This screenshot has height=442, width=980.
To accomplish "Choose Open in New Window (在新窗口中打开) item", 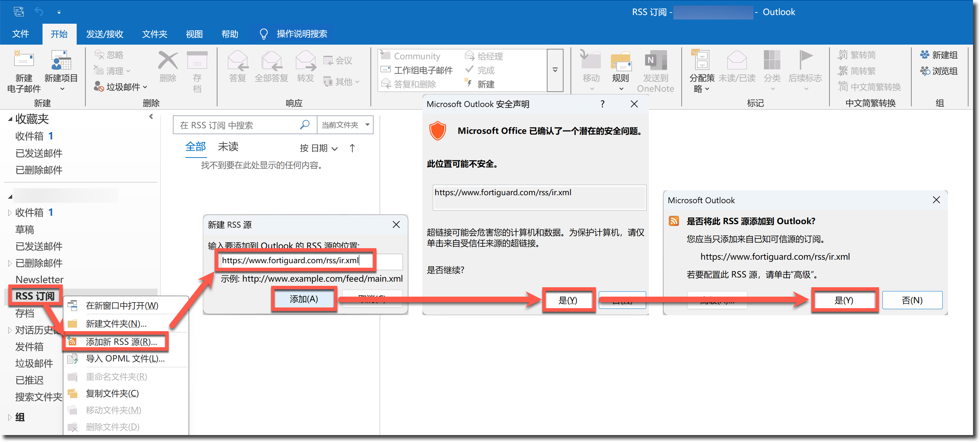I will [122, 305].
